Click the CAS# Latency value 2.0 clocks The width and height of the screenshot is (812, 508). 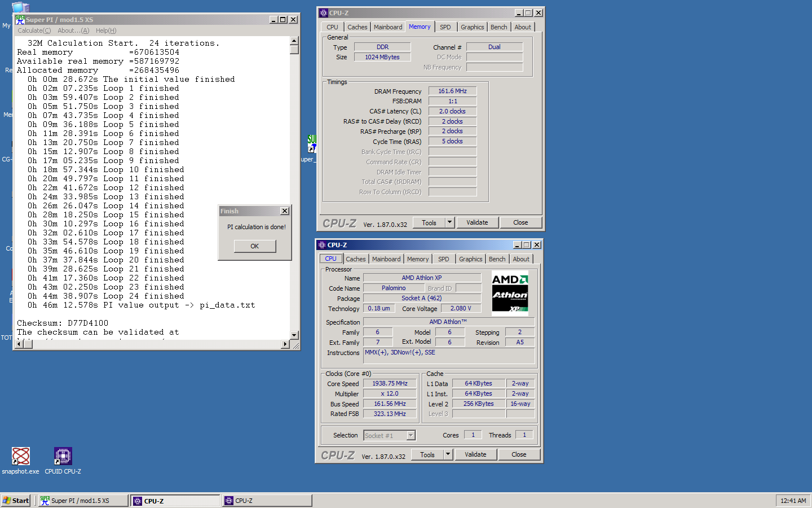pos(453,111)
